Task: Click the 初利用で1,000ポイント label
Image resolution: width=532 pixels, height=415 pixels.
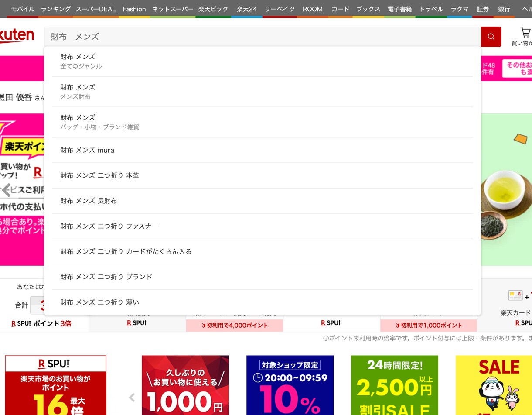Action: point(429,326)
